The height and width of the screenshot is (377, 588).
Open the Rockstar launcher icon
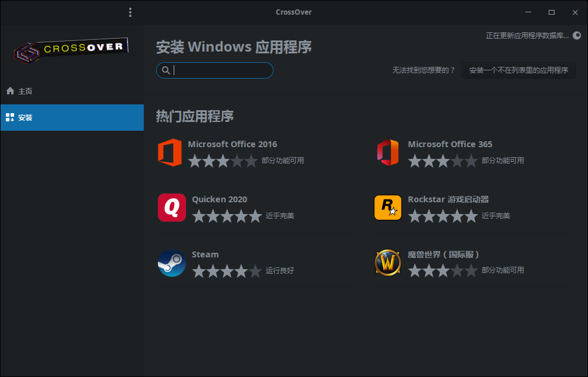[388, 208]
